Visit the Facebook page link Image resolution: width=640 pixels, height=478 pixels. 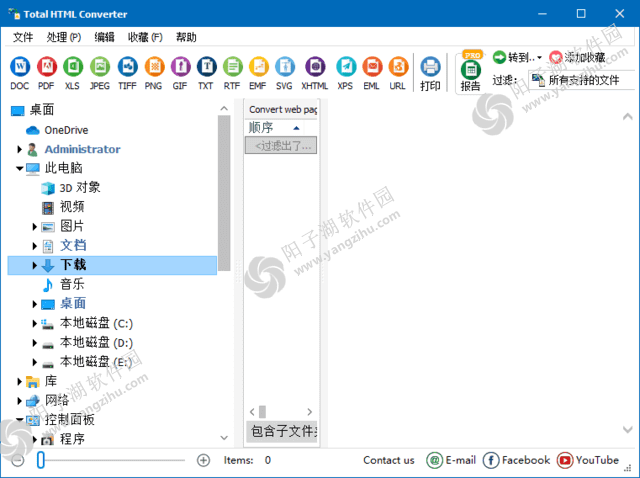click(516, 460)
